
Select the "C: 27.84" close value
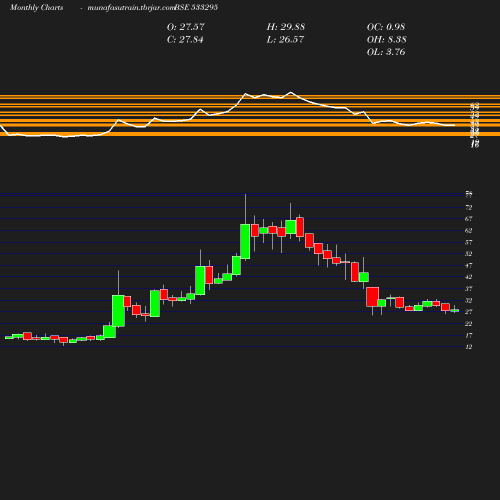(x=185, y=40)
